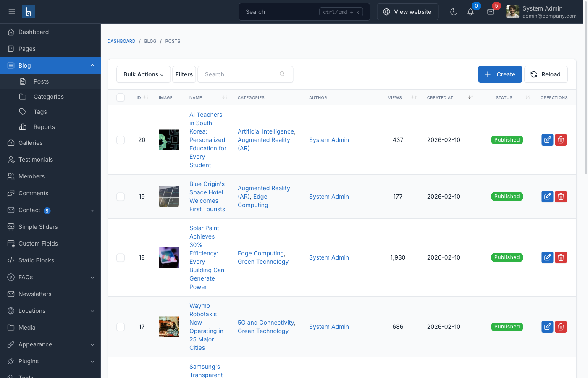Expand the Appearance sidebar menu

(x=35, y=344)
